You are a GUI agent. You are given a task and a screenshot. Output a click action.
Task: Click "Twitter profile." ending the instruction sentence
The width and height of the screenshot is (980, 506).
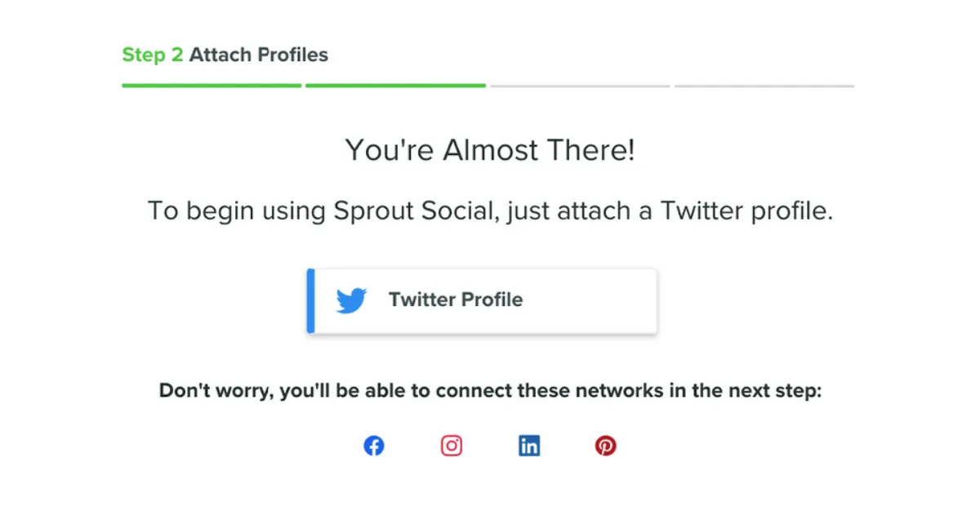[746, 211]
